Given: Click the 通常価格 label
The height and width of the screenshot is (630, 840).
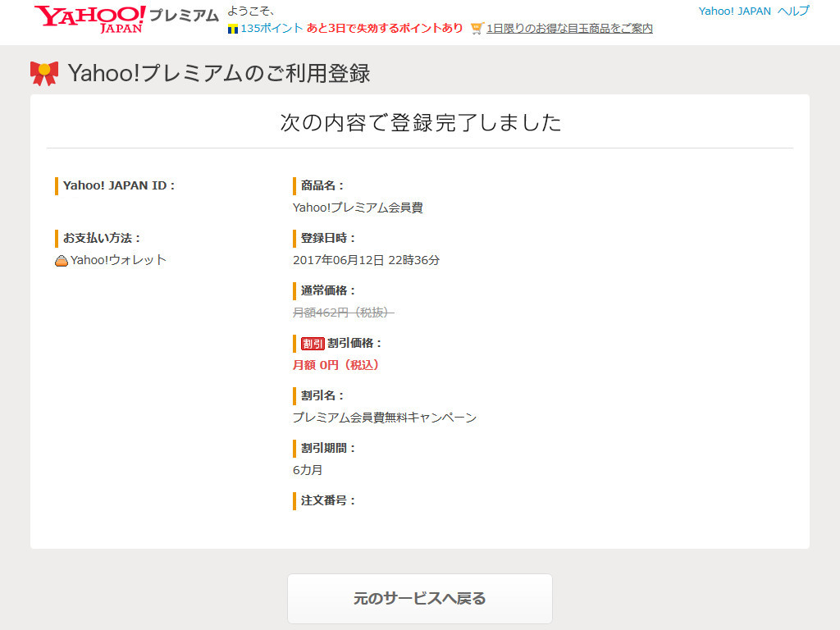Looking at the screenshot, I should coord(328,290).
